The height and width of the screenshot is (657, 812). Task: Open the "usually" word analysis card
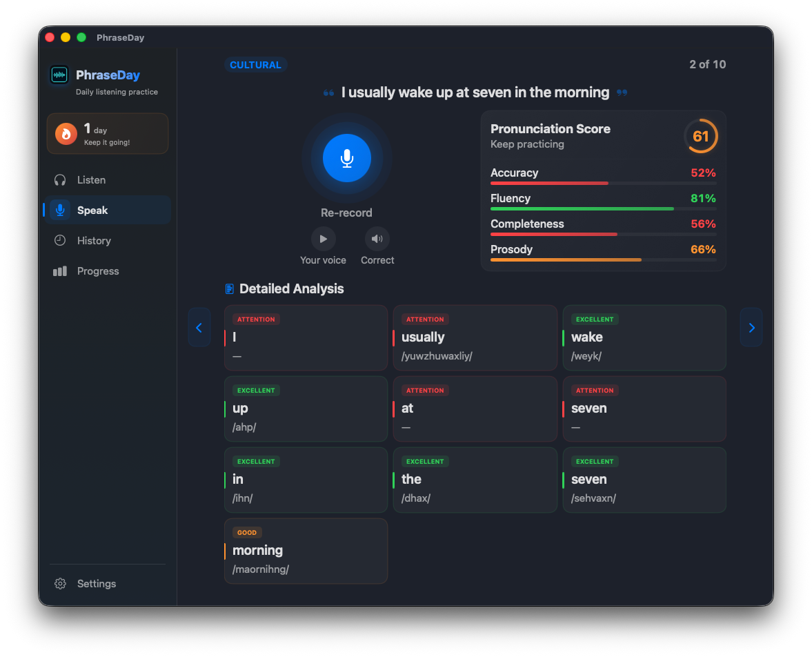point(475,338)
